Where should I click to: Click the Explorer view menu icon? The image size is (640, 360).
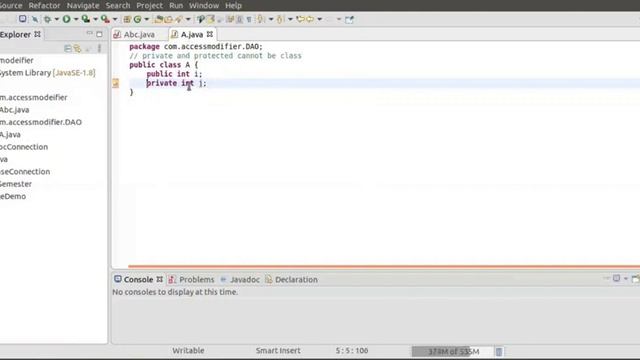click(99, 49)
